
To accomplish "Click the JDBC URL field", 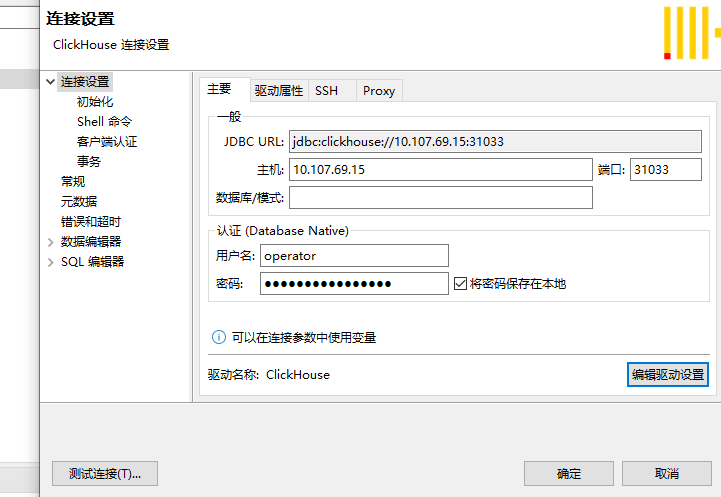I will pyautogui.click(x=495, y=142).
